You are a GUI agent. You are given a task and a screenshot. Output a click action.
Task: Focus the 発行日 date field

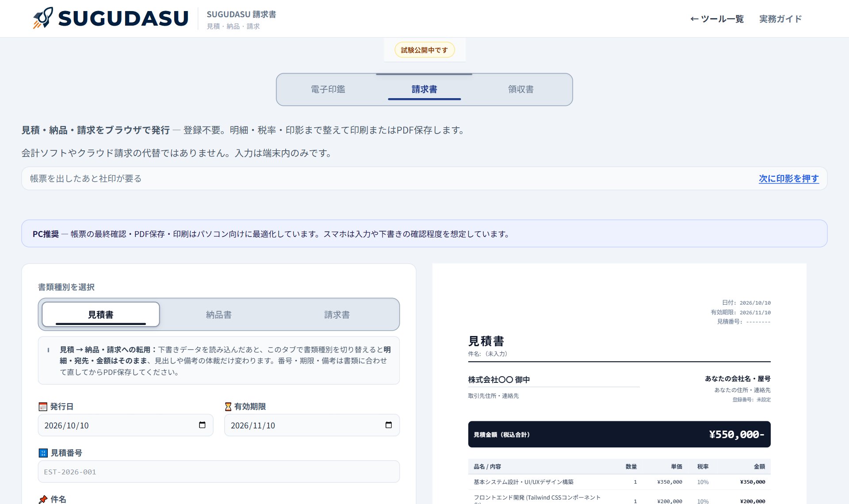click(126, 425)
